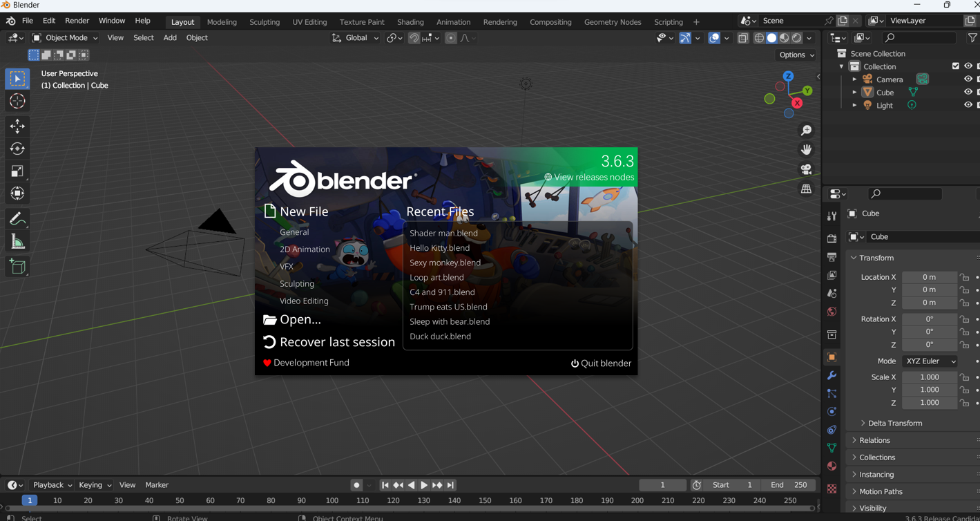980x521 pixels.
Task: Select the Add Cube tool
Action: click(x=17, y=267)
